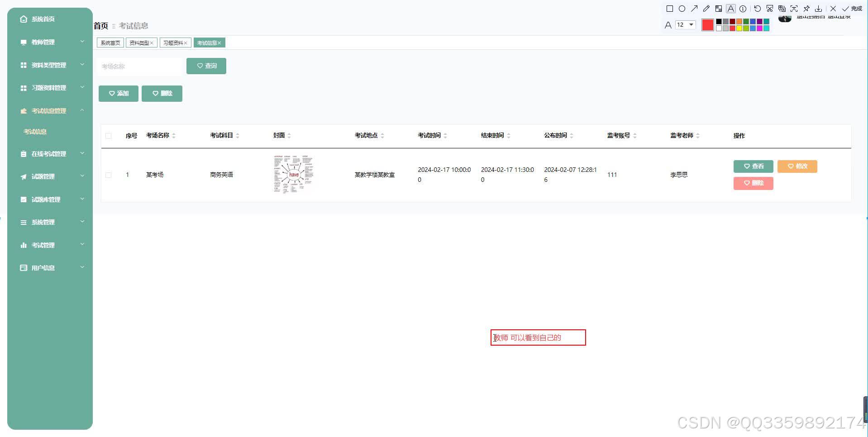Viewport: 868px width, 437px height.
Task: Click the 首页 breadcrumb link
Action: click(x=101, y=26)
